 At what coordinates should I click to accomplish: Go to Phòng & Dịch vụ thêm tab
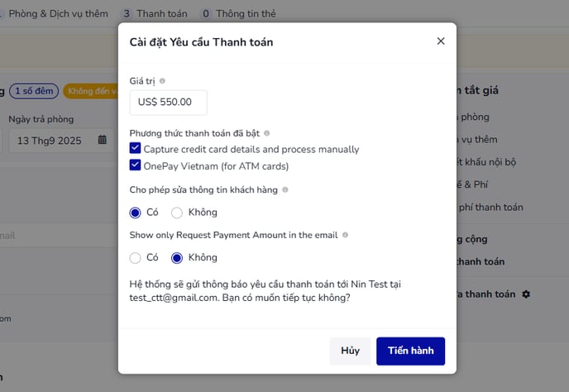coord(56,14)
